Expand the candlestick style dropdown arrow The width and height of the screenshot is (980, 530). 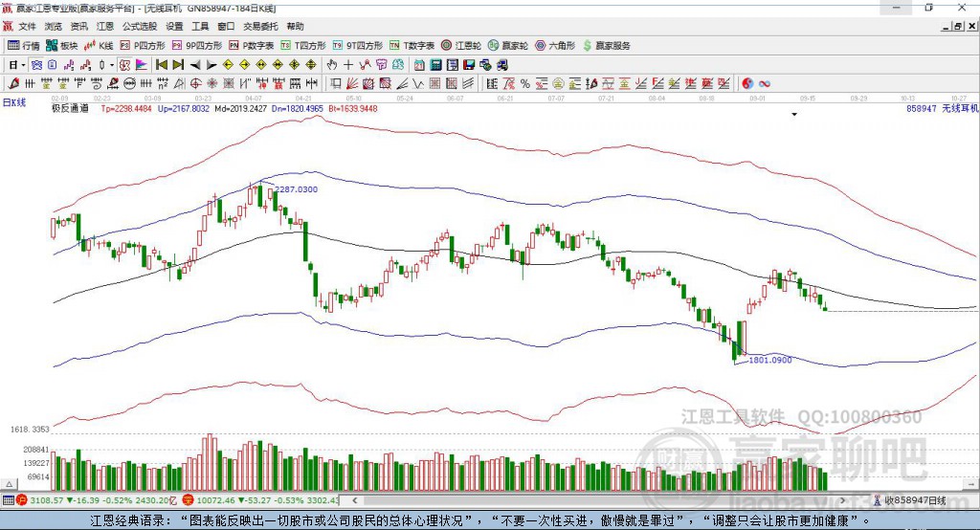112,65
